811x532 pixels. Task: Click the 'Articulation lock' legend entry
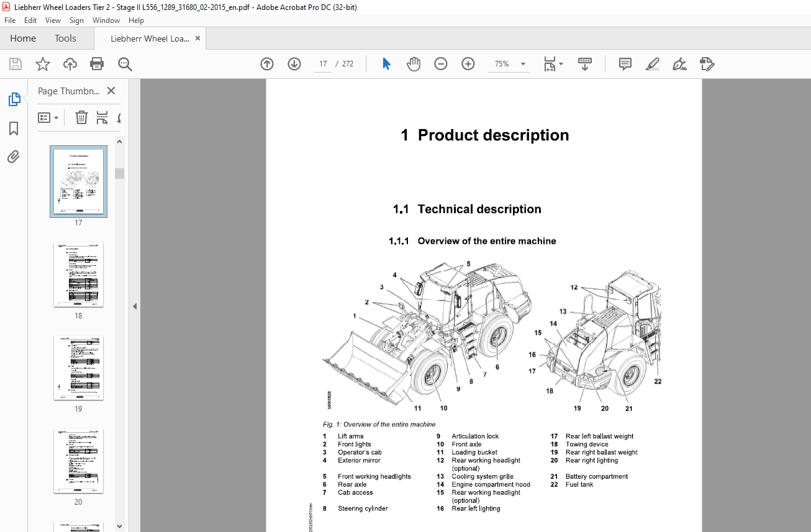475,436
